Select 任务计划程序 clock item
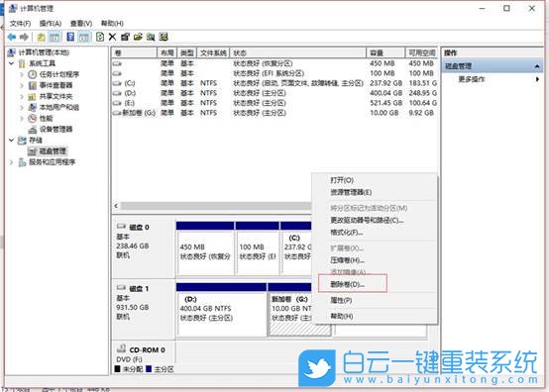Image resolution: width=549 pixels, height=392 pixels. pyautogui.click(x=58, y=74)
